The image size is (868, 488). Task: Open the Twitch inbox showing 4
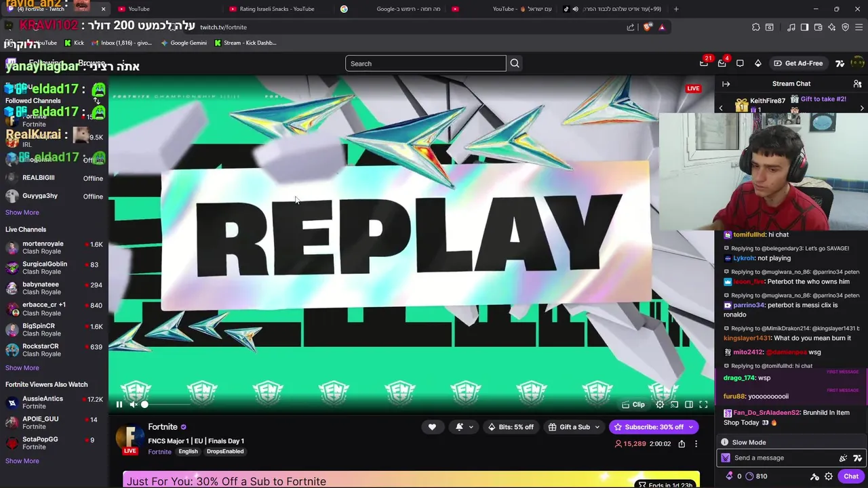[722, 63]
